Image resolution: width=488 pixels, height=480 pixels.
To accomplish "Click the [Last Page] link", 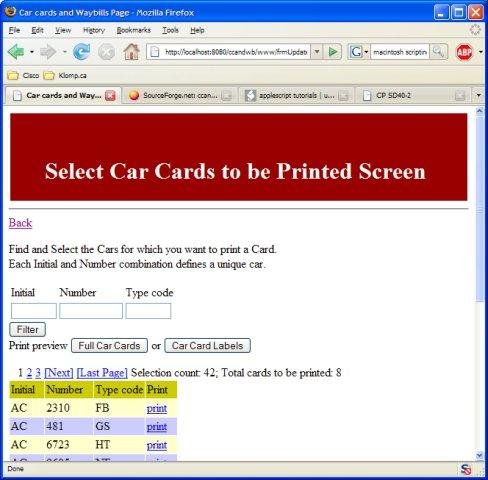I will click(102, 373).
